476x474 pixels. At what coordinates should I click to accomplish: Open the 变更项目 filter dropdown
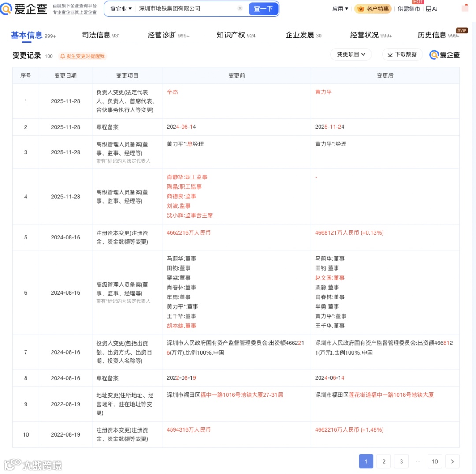click(351, 54)
